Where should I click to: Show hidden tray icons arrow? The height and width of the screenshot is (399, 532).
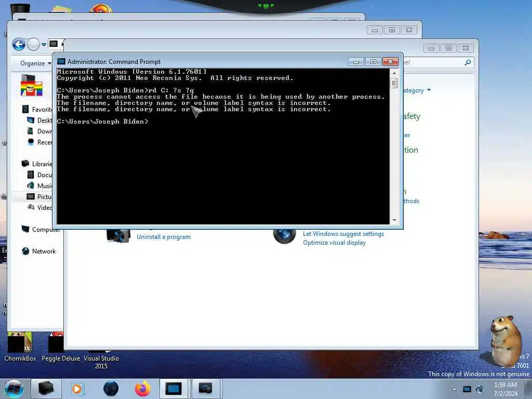[x=454, y=389]
